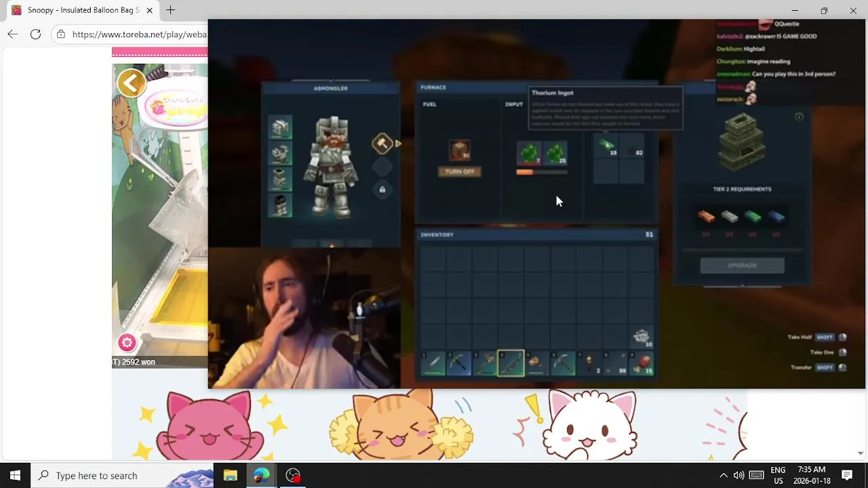868x488 pixels.
Task: Click the Tier 2 Requirements heading
Action: 742,189
